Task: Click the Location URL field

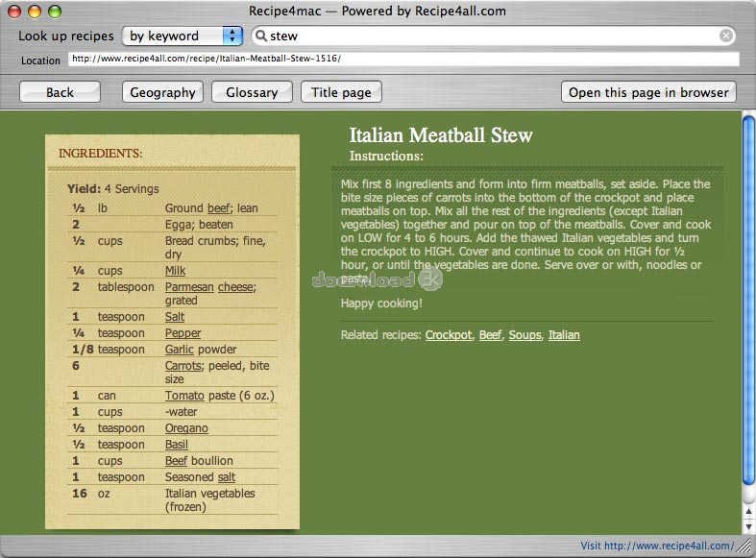Action: (403, 59)
